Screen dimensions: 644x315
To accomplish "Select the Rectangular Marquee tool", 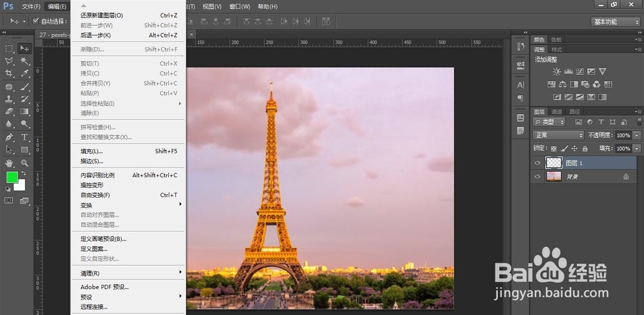I will (8, 48).
